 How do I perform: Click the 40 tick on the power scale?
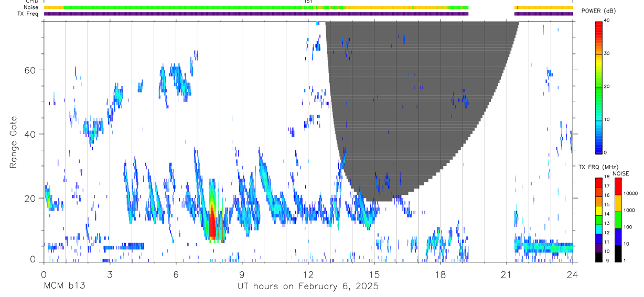tap(607, 21)
